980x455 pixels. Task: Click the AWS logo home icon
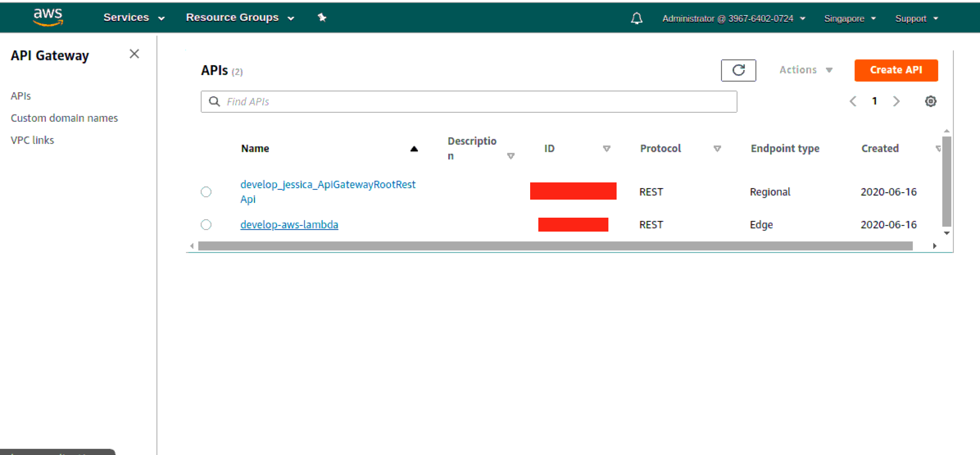tap(48, 17)
